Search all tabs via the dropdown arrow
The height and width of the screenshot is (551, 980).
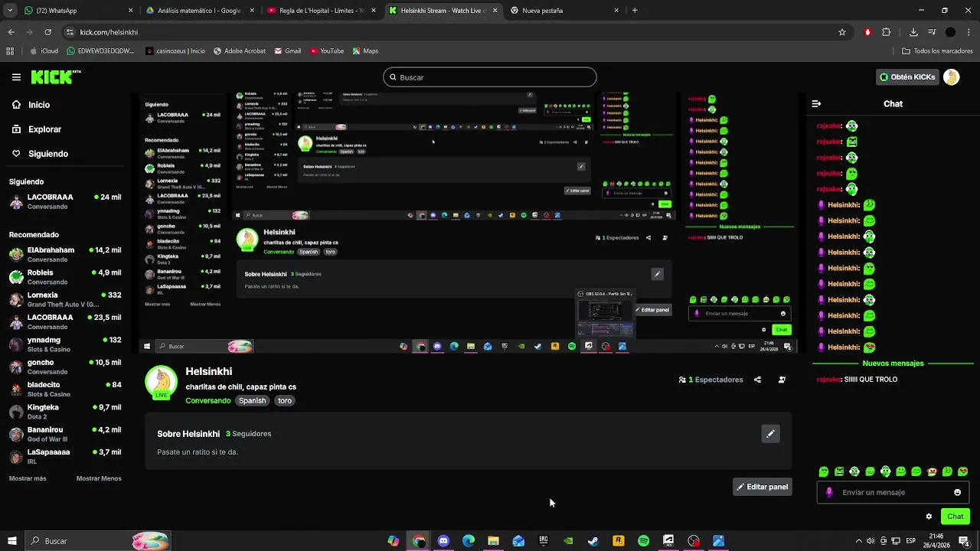(x=10, y=11)
